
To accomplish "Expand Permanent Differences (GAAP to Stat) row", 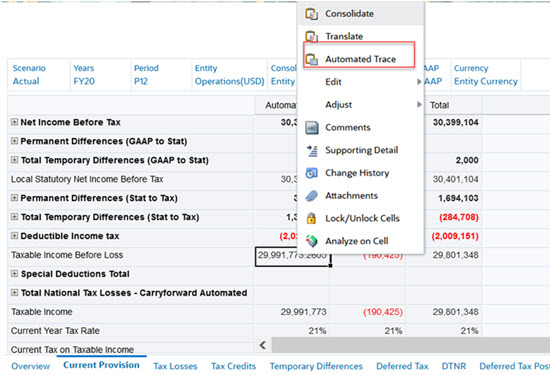I will coord(14,141).
